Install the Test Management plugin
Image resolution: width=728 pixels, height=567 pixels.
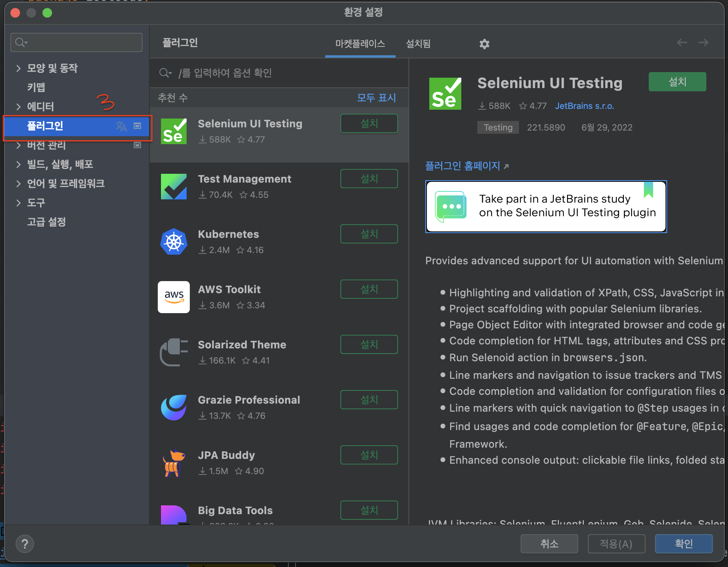pos(369,179)
